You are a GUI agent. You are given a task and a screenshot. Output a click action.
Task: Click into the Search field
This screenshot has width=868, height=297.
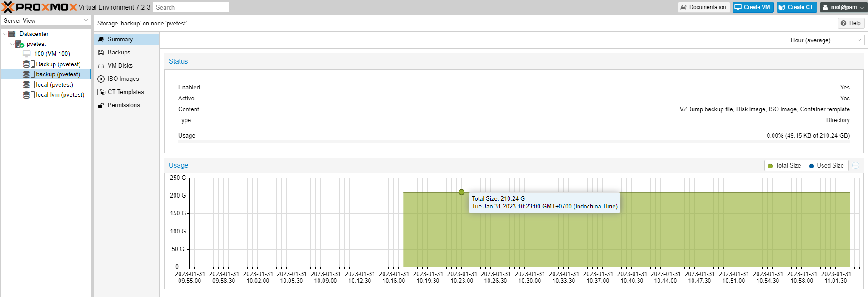tap(191, 7)
